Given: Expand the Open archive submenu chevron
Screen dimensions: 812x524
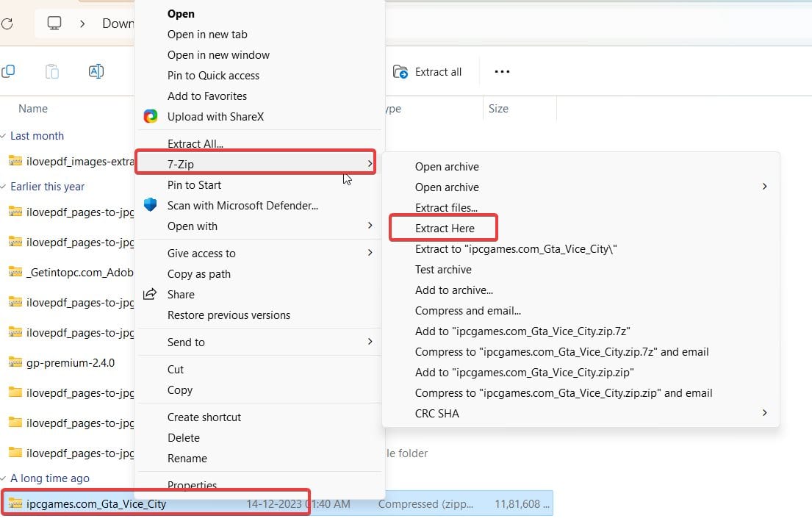Looking at the screenshot, I should click(x=764, y=187).
